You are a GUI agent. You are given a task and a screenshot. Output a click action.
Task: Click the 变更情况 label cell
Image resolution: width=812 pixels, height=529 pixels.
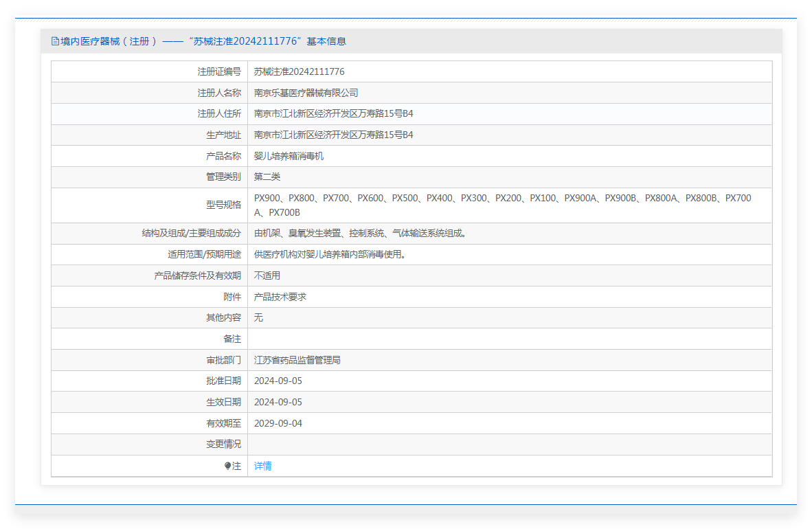click(149, 444)
